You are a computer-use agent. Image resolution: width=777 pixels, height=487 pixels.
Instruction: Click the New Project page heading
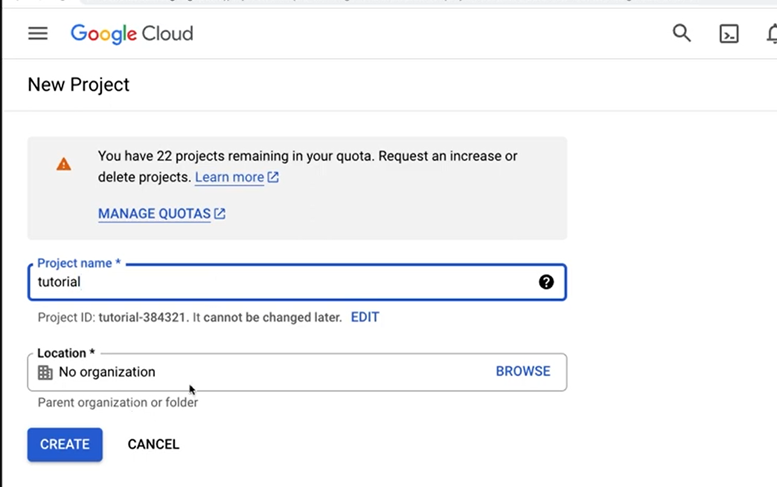coord(78,85)
